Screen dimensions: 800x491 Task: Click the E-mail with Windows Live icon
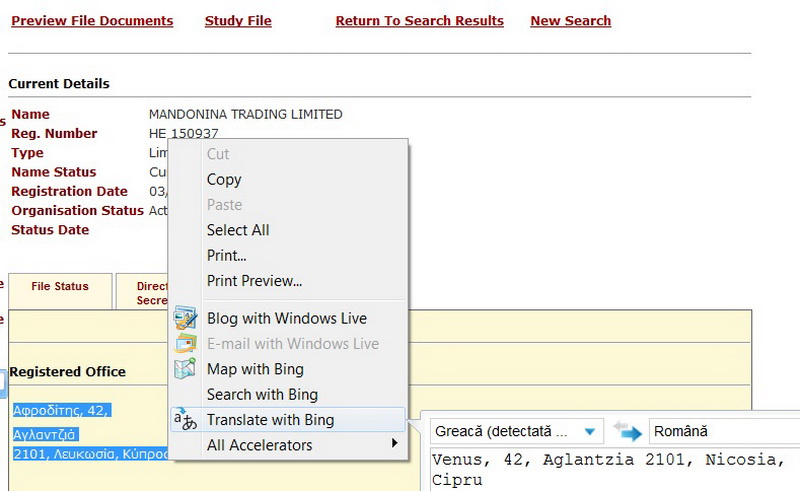[186, 344]
